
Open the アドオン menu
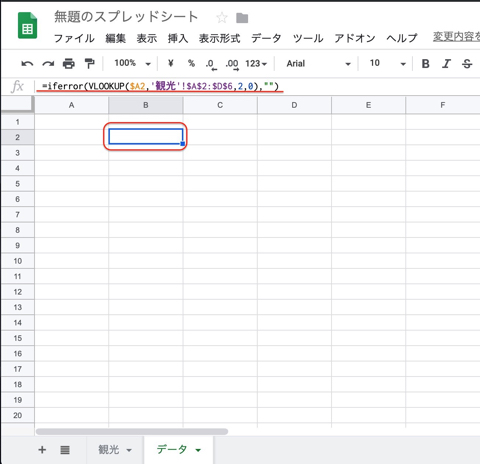[355, 38]
